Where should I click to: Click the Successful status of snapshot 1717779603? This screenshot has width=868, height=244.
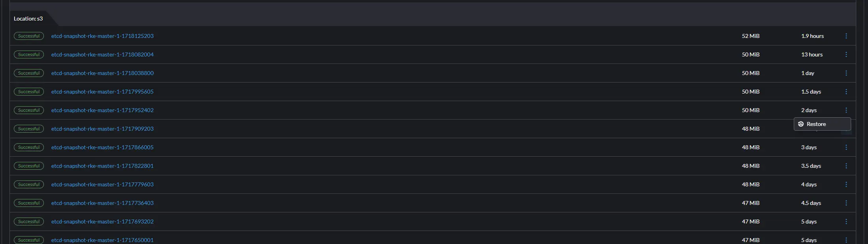pos(29,184)
